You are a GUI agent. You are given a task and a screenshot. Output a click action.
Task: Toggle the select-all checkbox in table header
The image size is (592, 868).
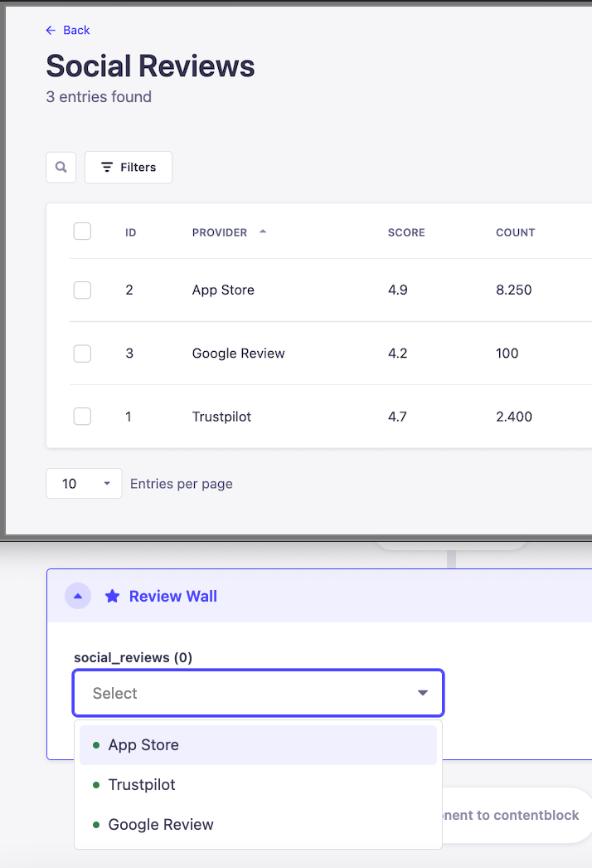(82, 231)
